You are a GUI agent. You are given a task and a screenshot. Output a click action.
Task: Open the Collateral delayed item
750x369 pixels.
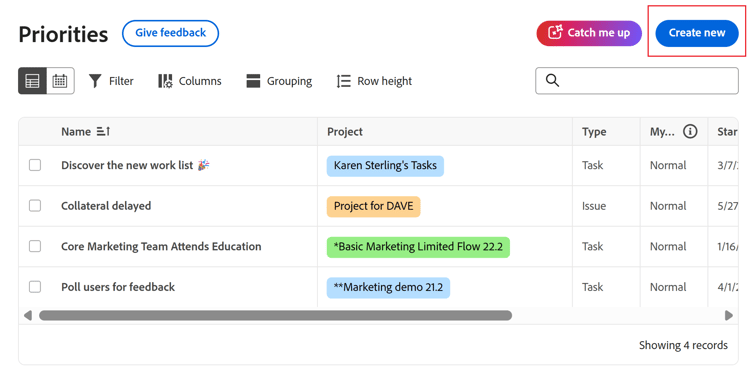(106, 206)
